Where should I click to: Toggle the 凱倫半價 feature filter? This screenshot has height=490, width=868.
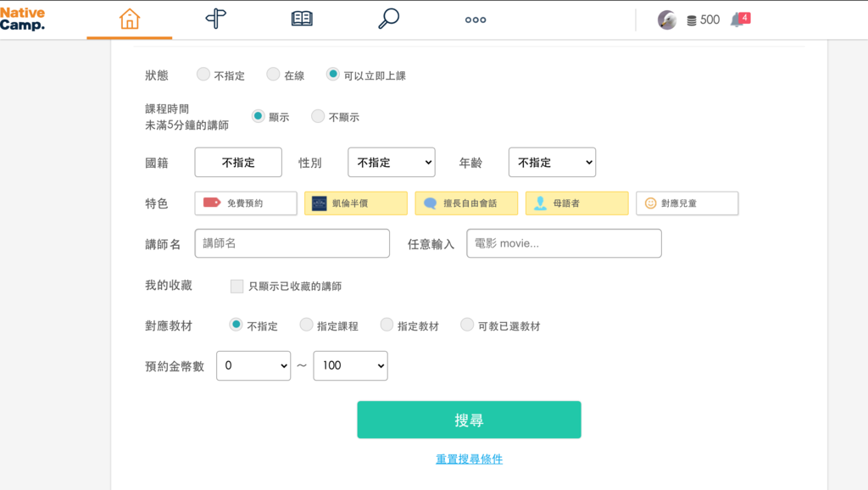tap(356, 203)
